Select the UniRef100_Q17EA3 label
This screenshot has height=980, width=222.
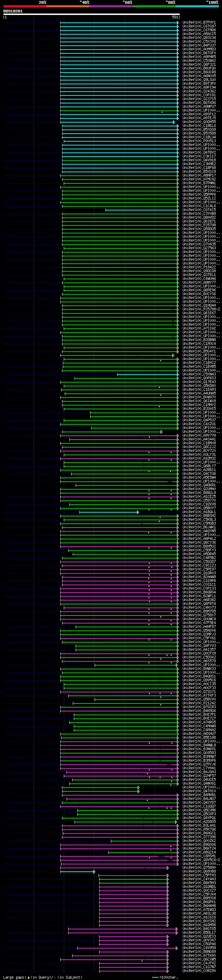pyautogui.click(x=199, y=382)
